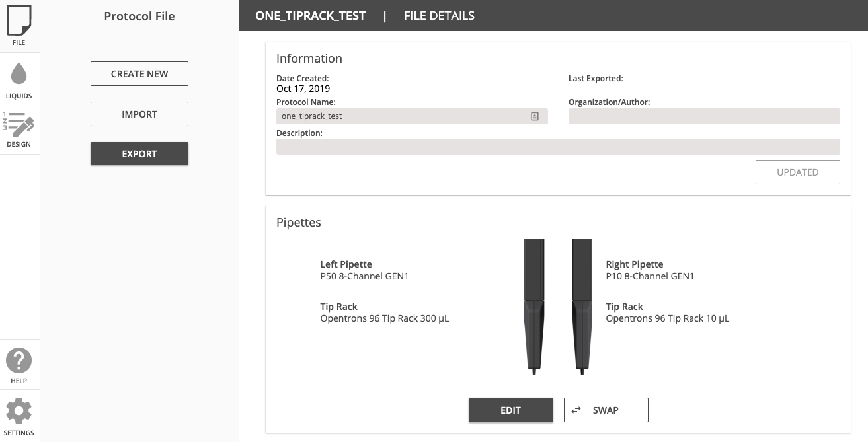Focus the Description input field

point(558,147)
